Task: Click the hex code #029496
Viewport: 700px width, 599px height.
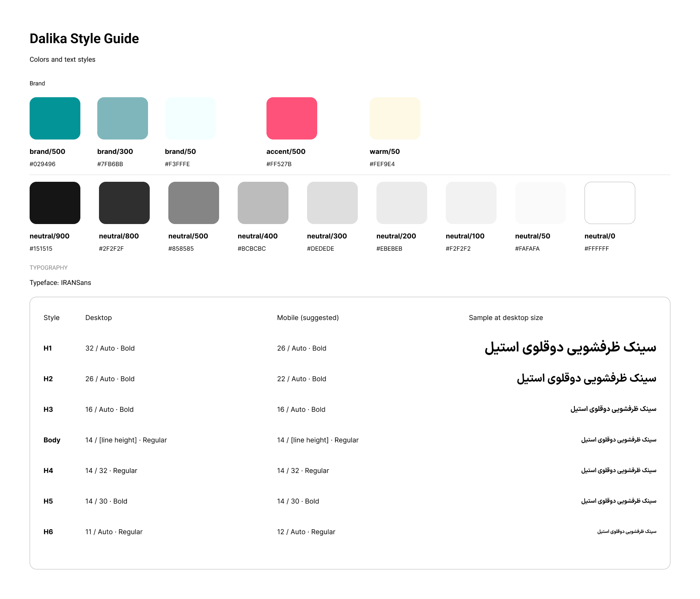Action: click(x=42, y=164)
